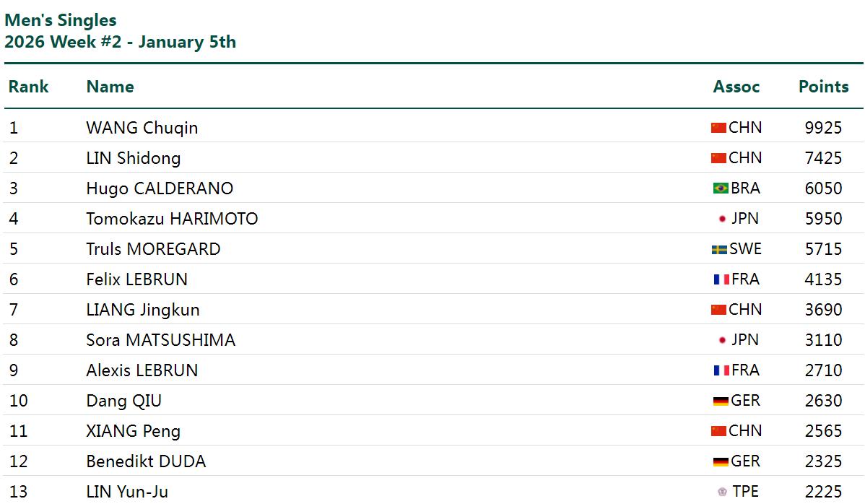The width and height of the screenshot is (865, 504).
Task: Click France flag beside Felix LEBRUN
Action: pyautogui.click(x=721, y=279)
